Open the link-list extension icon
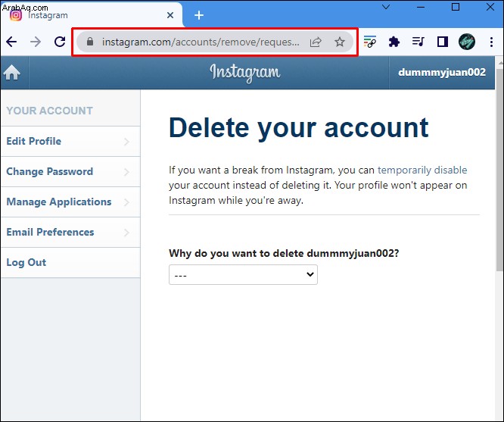The height and width of the screenshot is (422, 504). 370,42
